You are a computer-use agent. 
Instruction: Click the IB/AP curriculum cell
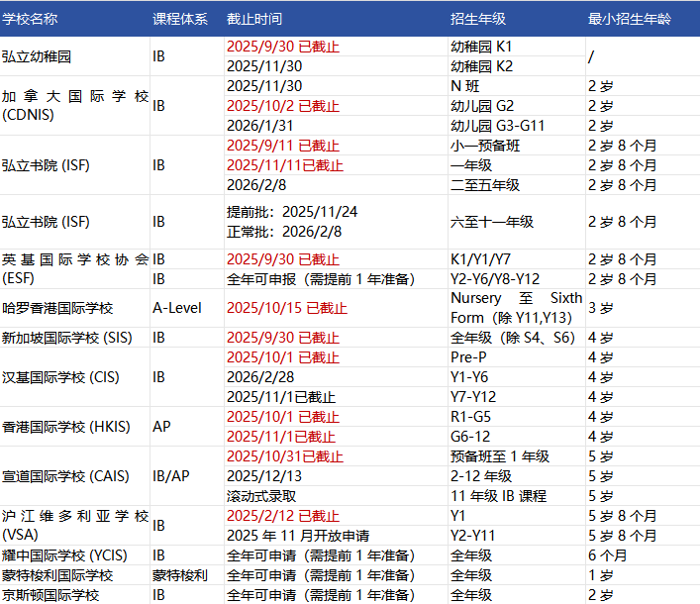coord(187,476)
